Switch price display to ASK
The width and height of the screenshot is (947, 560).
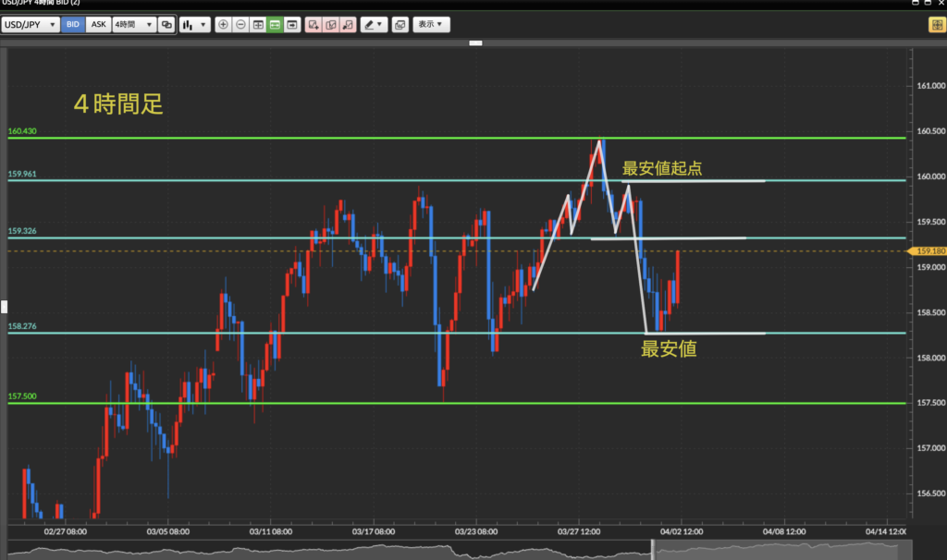(x=98, y=25)
